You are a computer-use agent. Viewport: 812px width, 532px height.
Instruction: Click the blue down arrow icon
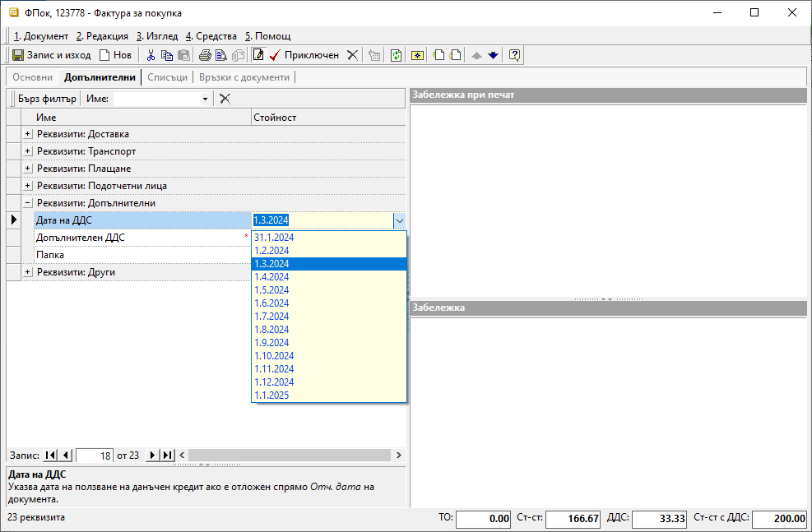[493, 55]
